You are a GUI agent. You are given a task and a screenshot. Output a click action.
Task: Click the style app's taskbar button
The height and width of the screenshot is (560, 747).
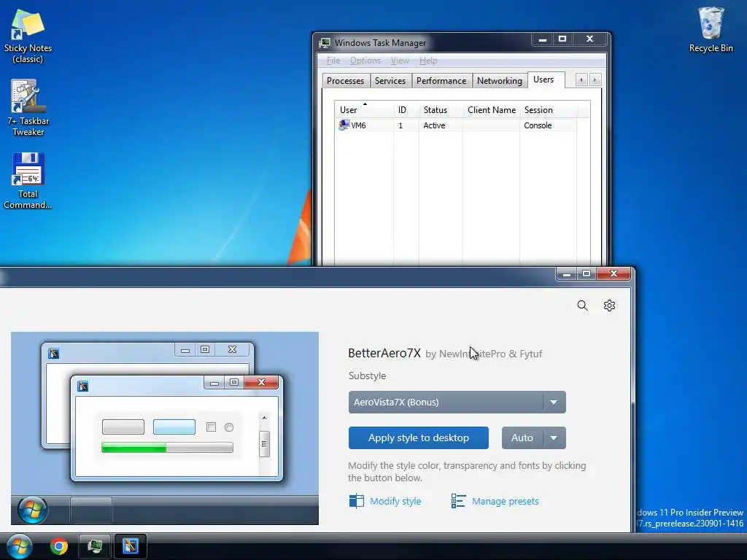click(130, 546)
